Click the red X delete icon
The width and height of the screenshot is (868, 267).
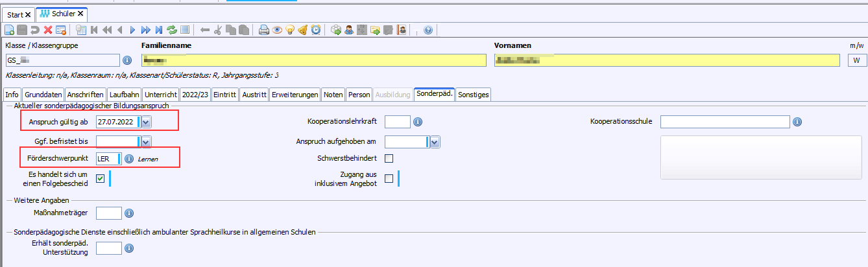click(48, 30)
